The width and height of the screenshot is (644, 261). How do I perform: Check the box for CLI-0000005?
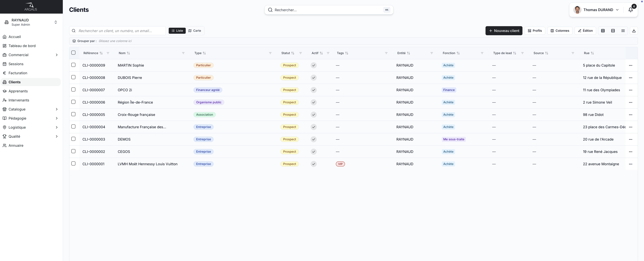point(73,114)
